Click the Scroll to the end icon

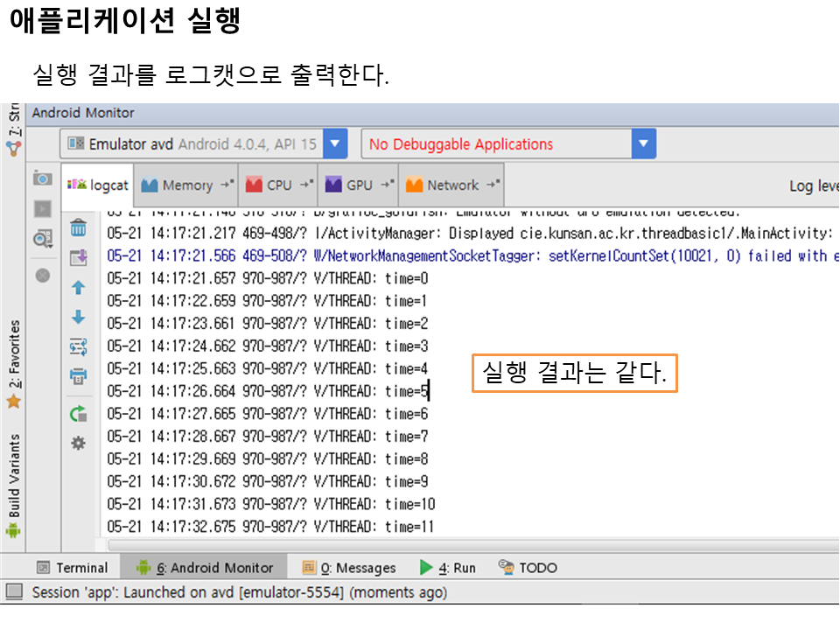[x=79, y=257]
